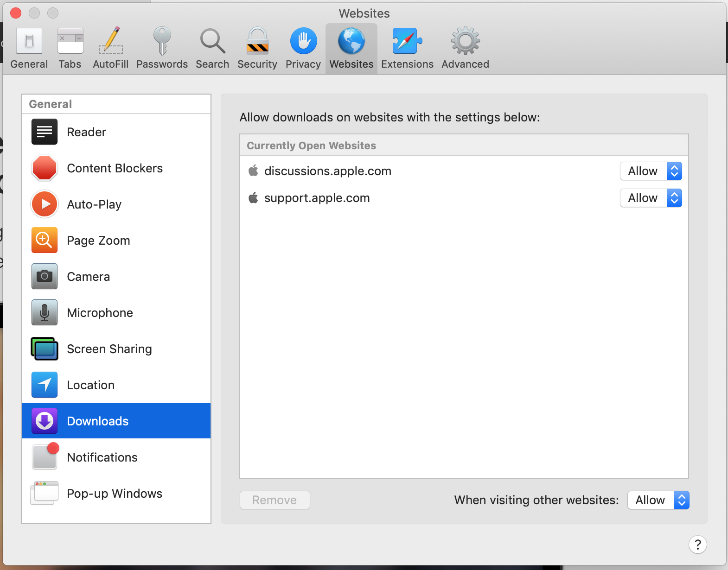Open the Passwords key icon
This screenshot has width=728, height=570.
click(x=162, y=41)
